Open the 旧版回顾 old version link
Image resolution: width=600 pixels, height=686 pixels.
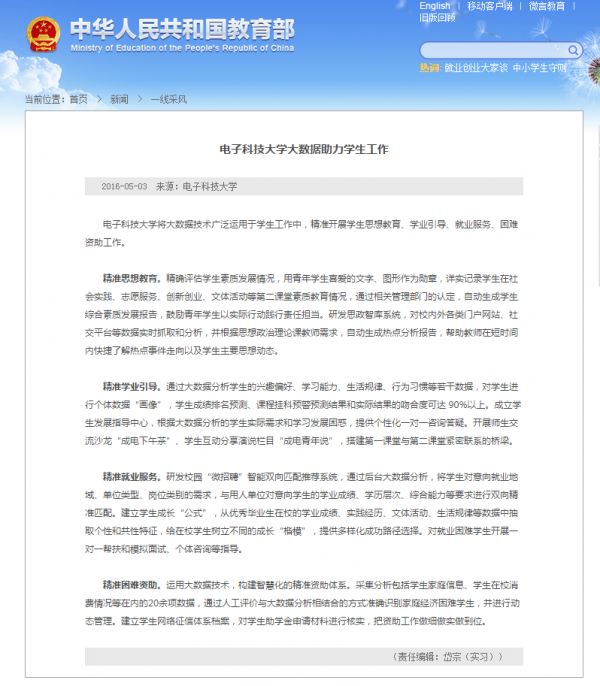coord(437,18)
